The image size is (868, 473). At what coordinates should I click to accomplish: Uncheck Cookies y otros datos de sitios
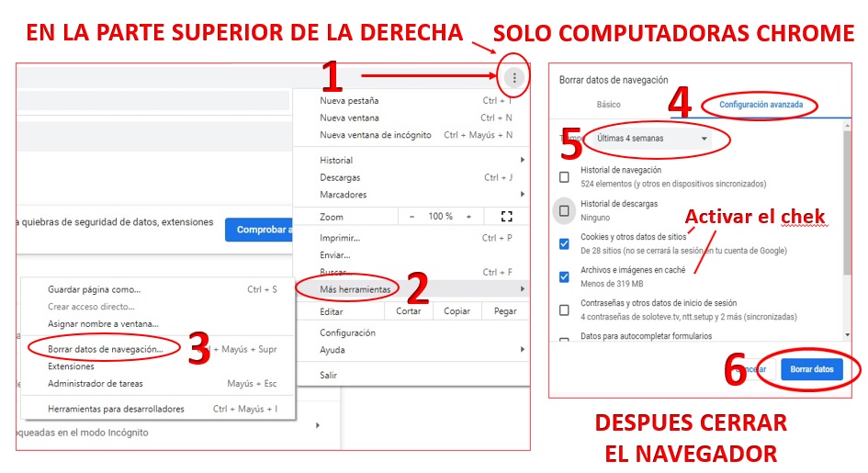coord(564,243)
